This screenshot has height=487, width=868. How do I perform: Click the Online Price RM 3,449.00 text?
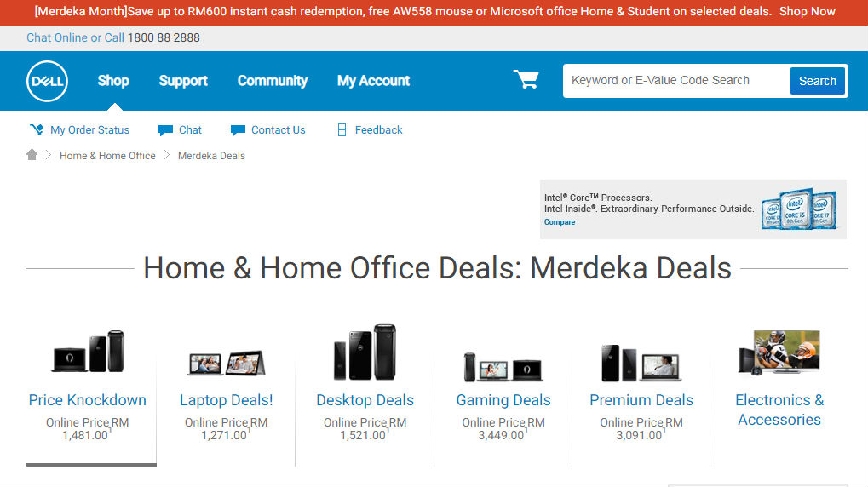503,429
